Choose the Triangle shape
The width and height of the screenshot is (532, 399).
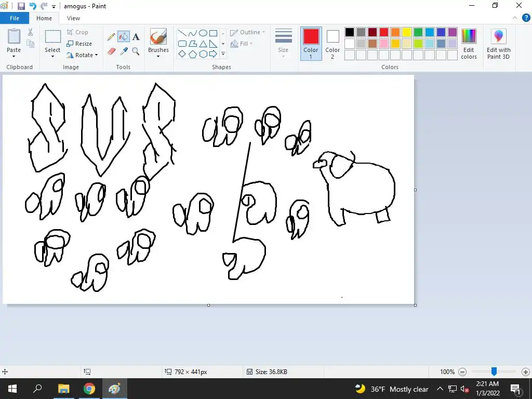coord(203,44)
